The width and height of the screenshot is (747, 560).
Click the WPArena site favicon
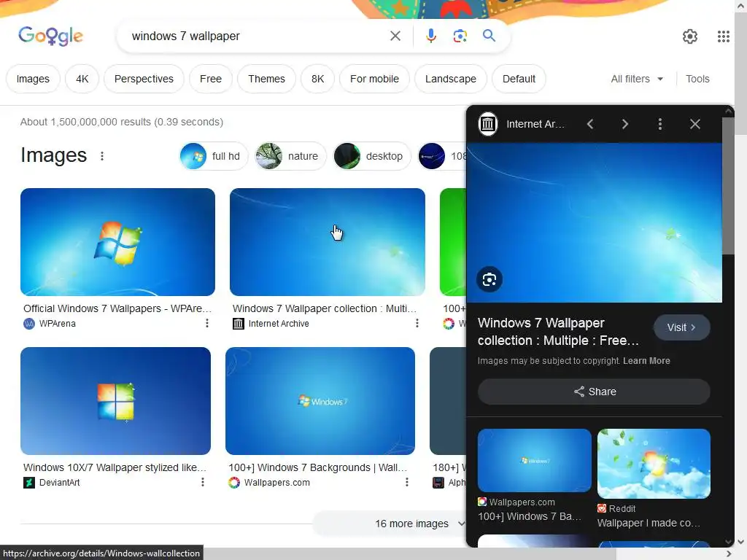pyautogui.click(x=29, y=324)
